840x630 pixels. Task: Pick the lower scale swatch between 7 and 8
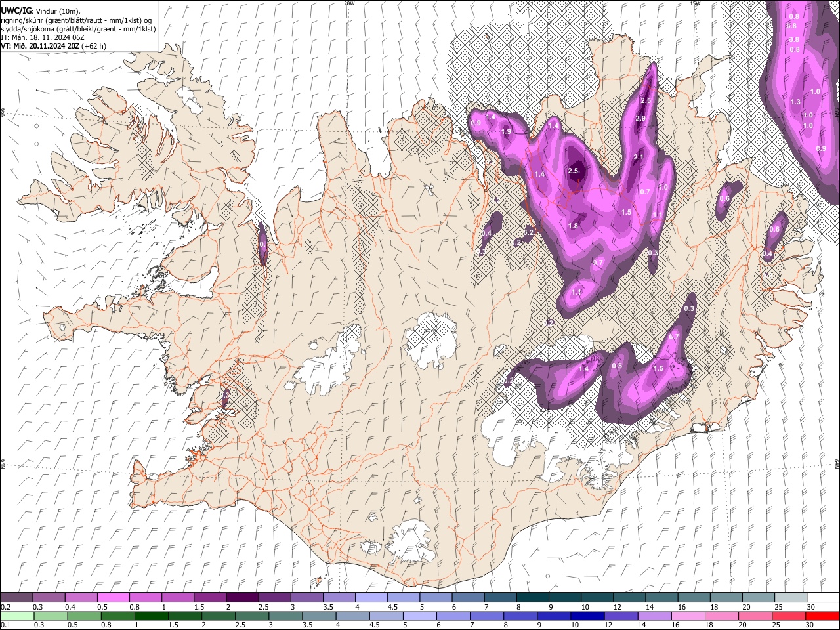point(487,616)
